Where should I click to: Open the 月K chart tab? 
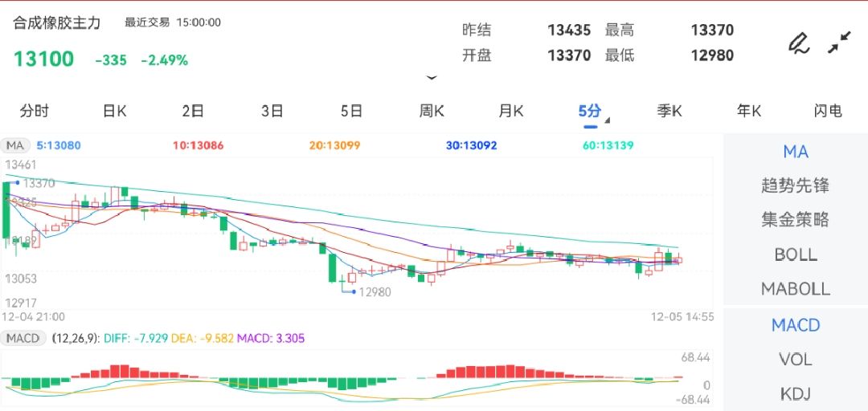click(x=510, y=112)
